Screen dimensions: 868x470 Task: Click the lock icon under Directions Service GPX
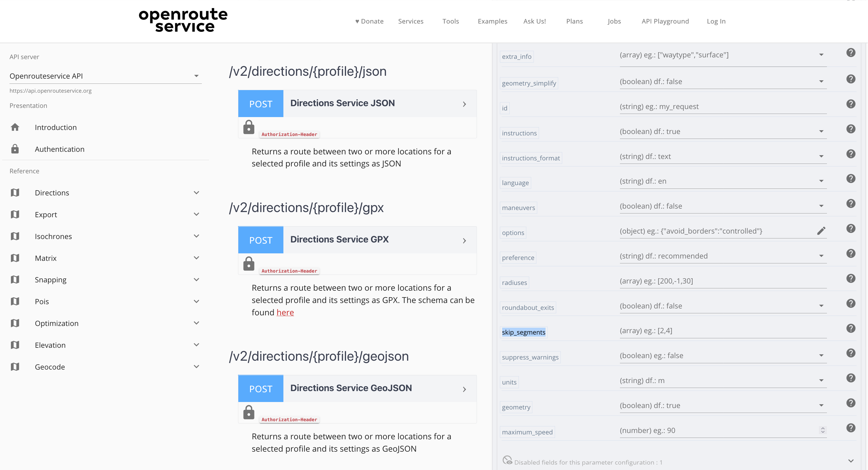pyautogui.click(x=249, y=264)
